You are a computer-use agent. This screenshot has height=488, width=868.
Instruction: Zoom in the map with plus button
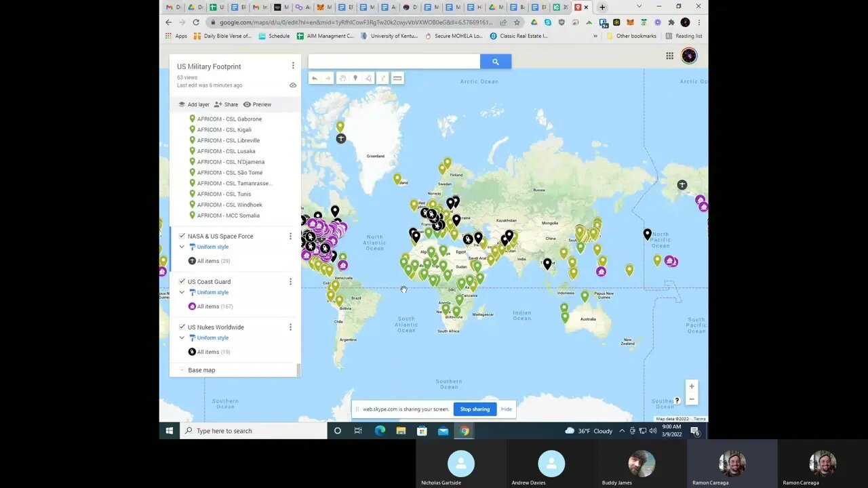(692, 386)
